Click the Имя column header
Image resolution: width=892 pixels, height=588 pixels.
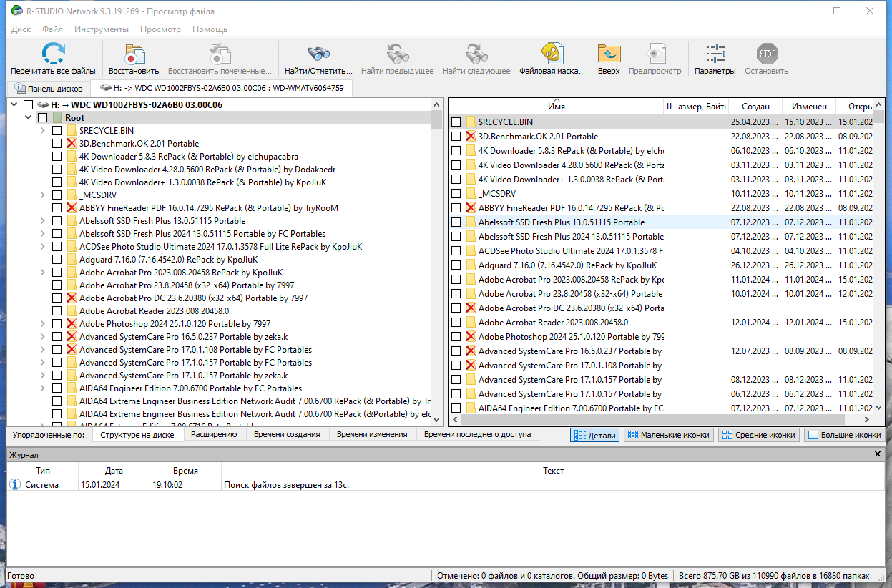coord(556,107)
